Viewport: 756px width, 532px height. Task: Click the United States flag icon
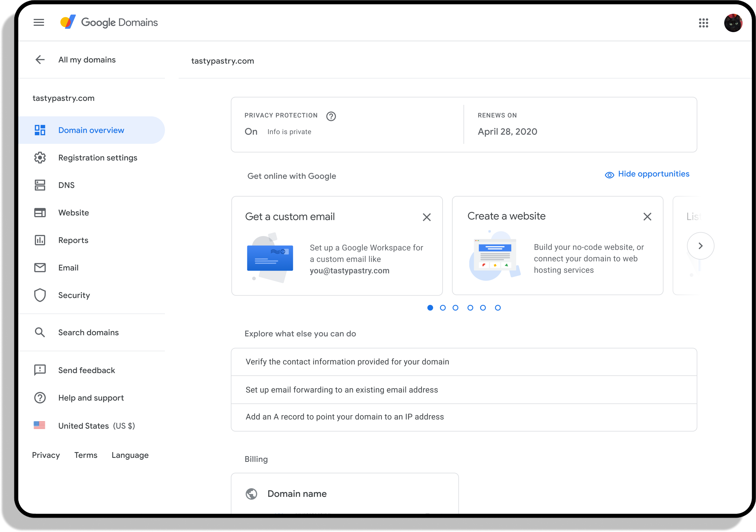[x=39, y=425]
